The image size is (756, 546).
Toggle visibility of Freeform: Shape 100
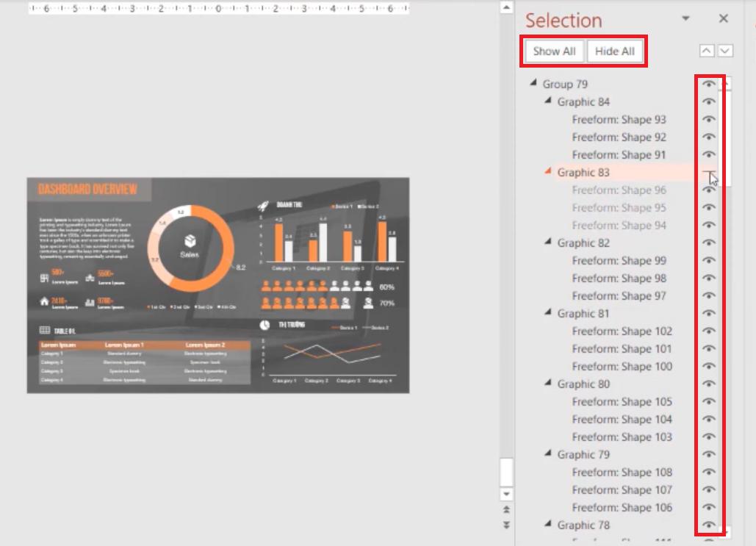pos(708,366)
